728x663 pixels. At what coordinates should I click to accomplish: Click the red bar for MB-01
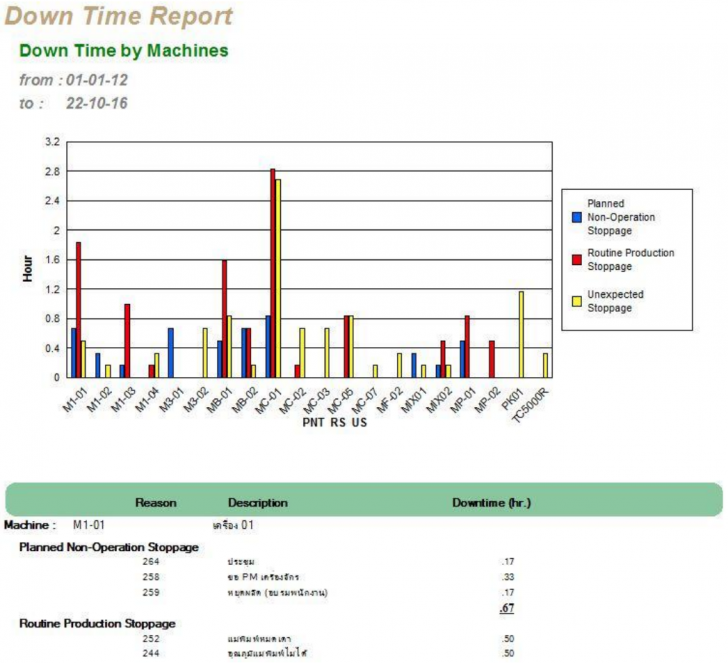pyautogui.click(x=224, y=318)
